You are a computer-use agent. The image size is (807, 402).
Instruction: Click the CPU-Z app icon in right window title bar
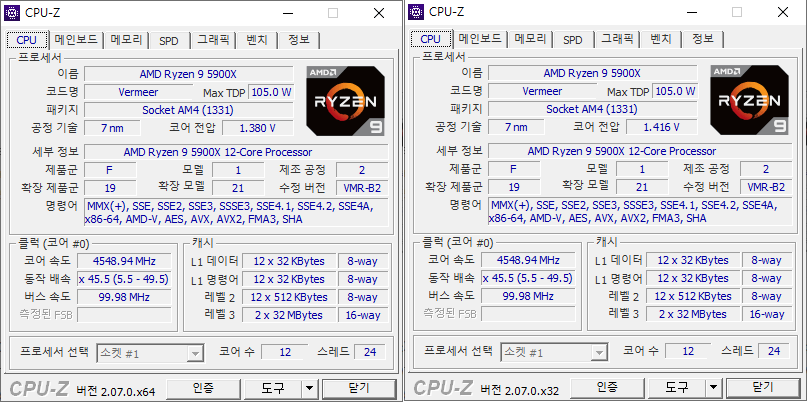[416, 12]
